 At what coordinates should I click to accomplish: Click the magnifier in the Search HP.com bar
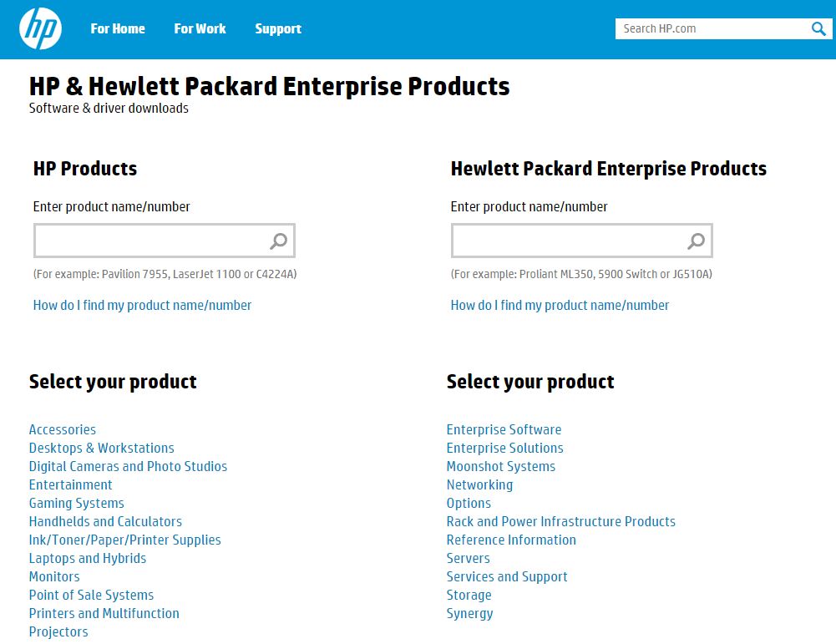click(x=818, y=28)
